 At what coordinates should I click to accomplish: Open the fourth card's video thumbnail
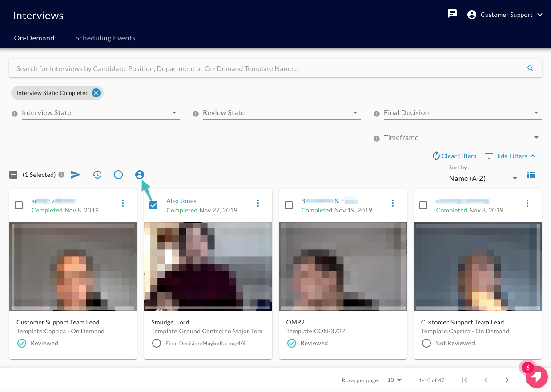pyautogui.click(x=478, y=266)
